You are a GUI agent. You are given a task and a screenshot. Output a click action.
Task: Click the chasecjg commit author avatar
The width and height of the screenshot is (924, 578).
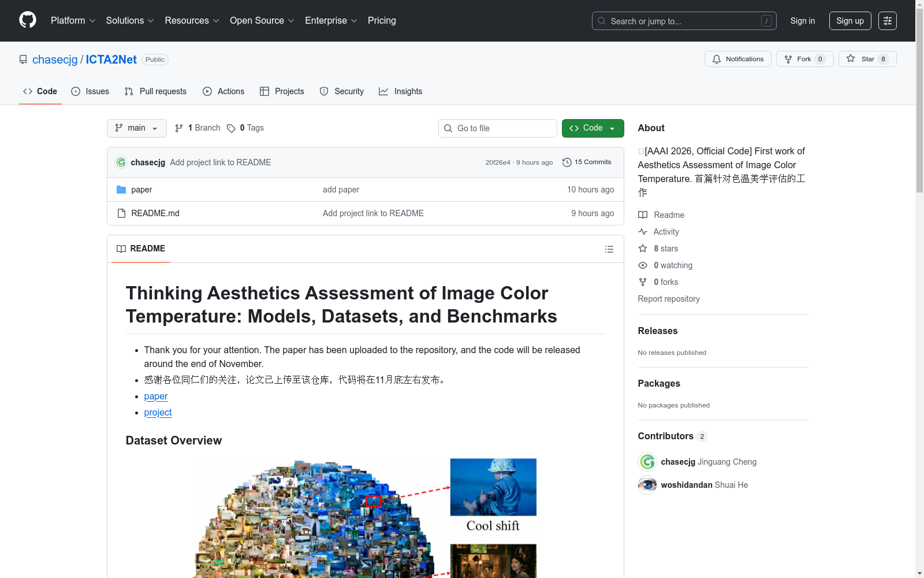pyautogui.click(x=121, y=162)
